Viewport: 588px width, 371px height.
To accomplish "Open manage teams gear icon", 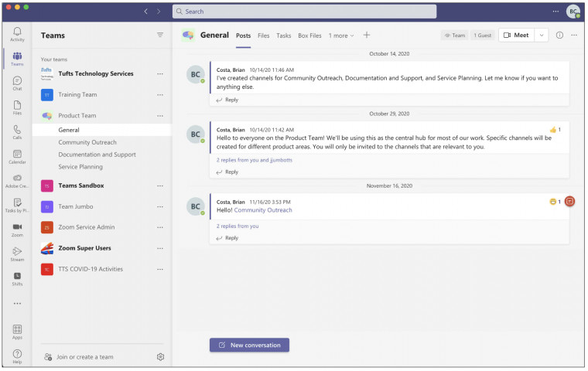I will tap(160, 357).
